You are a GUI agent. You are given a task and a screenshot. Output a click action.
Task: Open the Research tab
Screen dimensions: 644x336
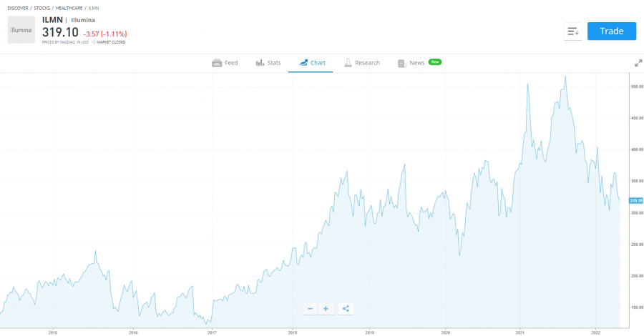362,63
